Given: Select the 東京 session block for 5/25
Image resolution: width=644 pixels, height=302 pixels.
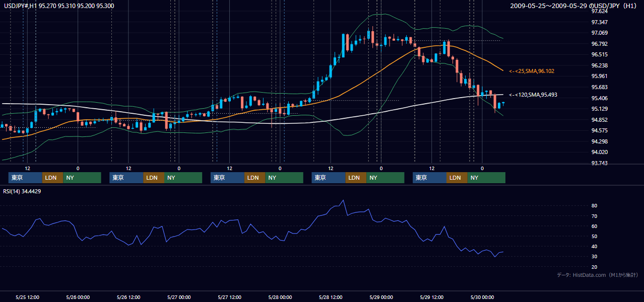Looking at the screenshot, I should [25, 178].
